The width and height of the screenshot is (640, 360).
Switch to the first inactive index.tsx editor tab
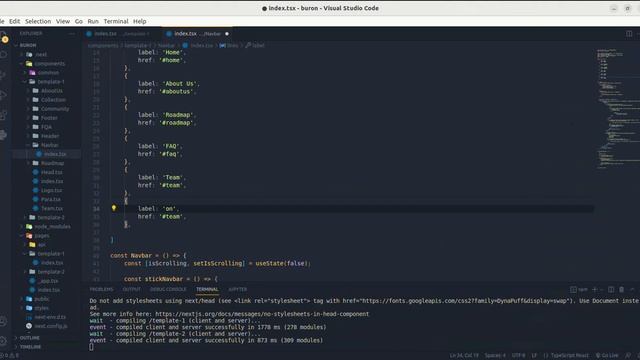pos(122,33)
